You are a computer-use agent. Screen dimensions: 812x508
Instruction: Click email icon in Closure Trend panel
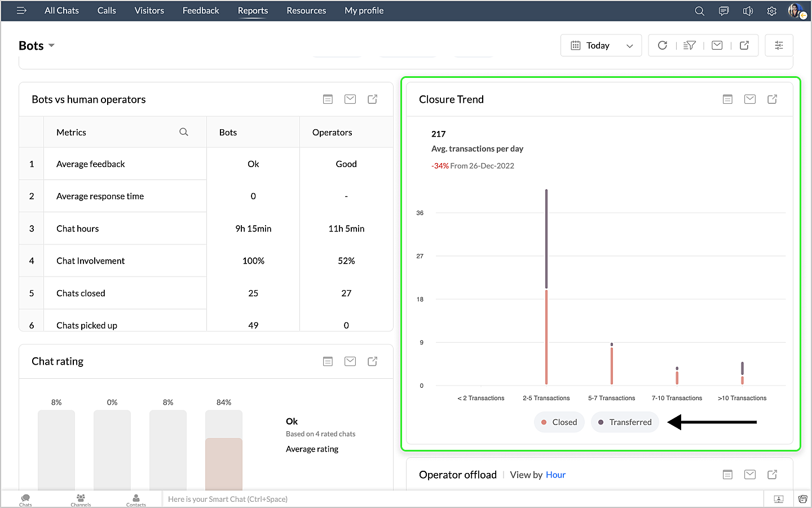pos(749,99)
